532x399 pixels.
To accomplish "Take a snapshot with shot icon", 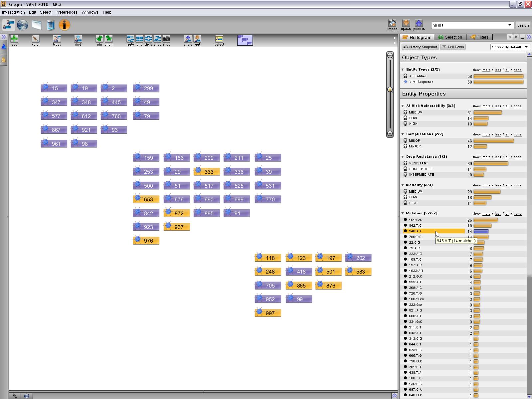I will 166,39.
